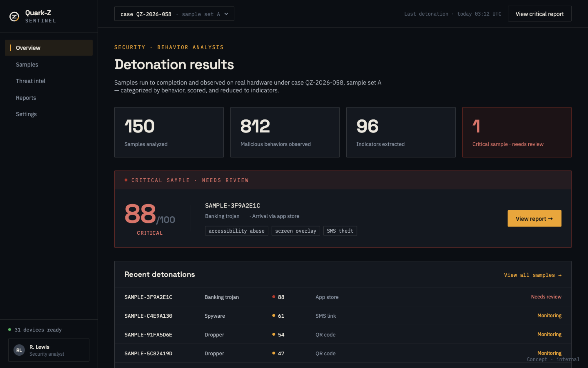Click the yellow View report button

(534, 218)
